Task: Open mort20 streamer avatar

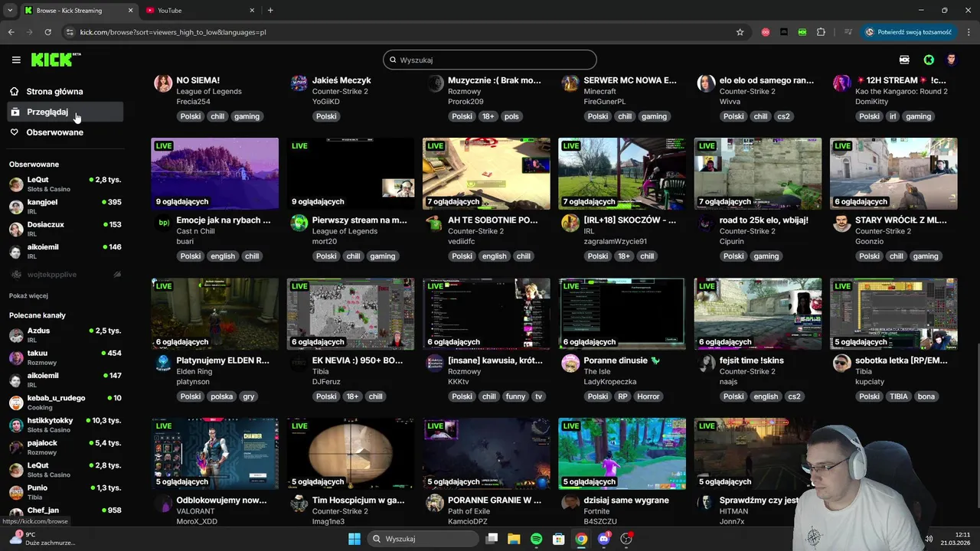Action: coord(299,223)
